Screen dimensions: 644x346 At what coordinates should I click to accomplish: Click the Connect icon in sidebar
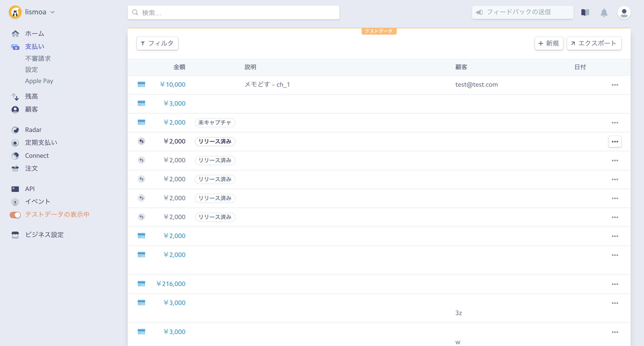point(15,156)
